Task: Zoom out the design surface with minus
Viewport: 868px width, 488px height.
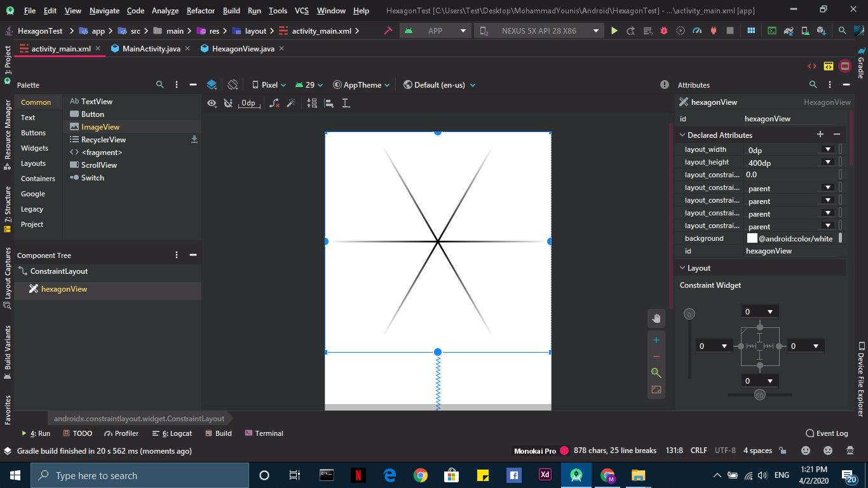Action: 656,356
